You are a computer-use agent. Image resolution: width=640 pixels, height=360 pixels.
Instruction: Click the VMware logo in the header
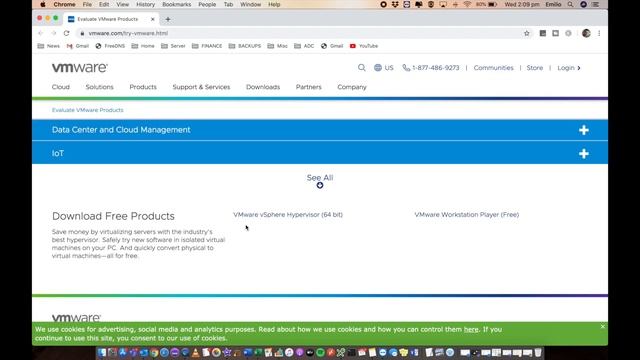tap(80, 68)
